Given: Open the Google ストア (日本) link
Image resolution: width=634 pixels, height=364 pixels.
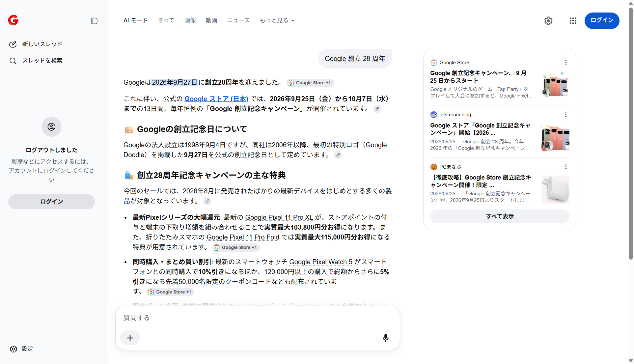Looking at the screenshot, I should coord(216,99).
